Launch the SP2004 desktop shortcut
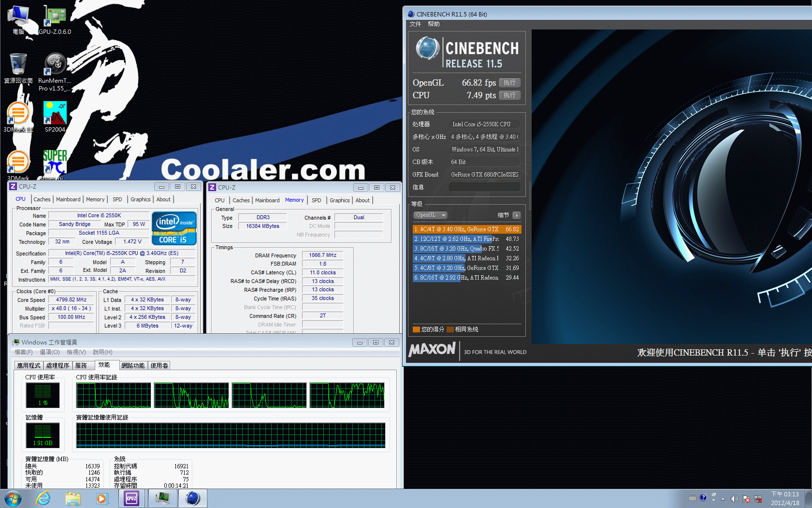Screen dimensions: 812x508 pyautogui.click(x=55, y=117)
